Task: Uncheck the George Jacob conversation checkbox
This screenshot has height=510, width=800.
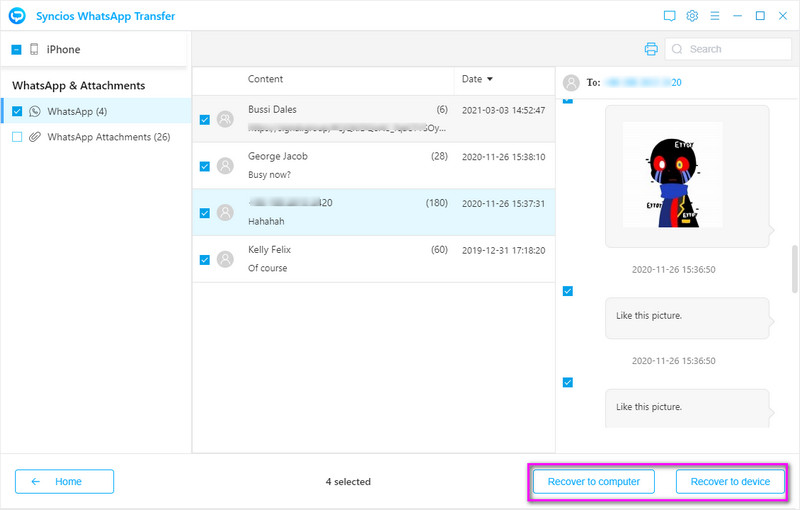Action: tap(205, 166)
